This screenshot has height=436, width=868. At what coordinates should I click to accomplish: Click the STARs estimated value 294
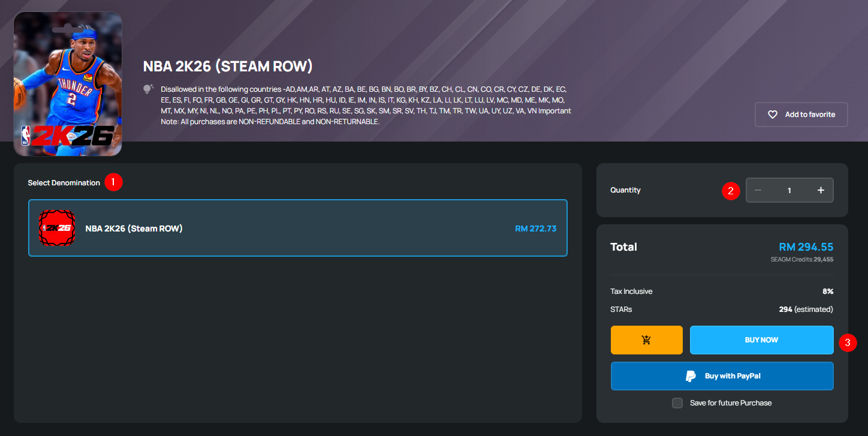785,309
